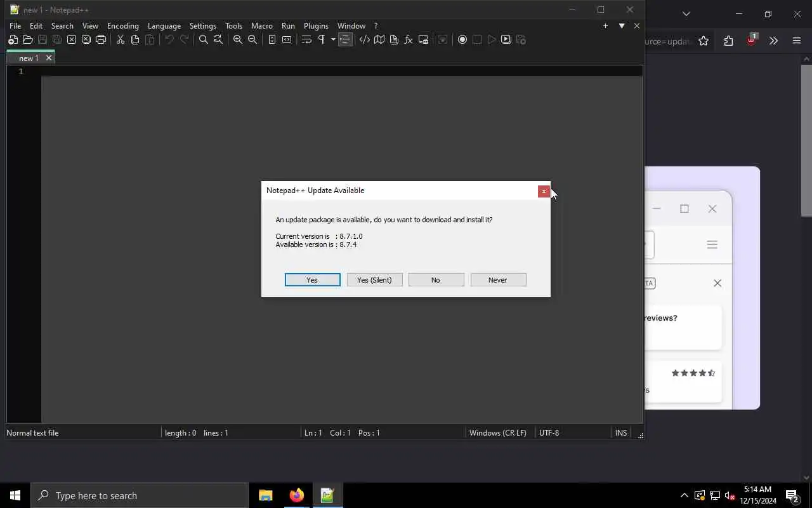
Task: Open the Macro menu
Action: tap(262, 26)
